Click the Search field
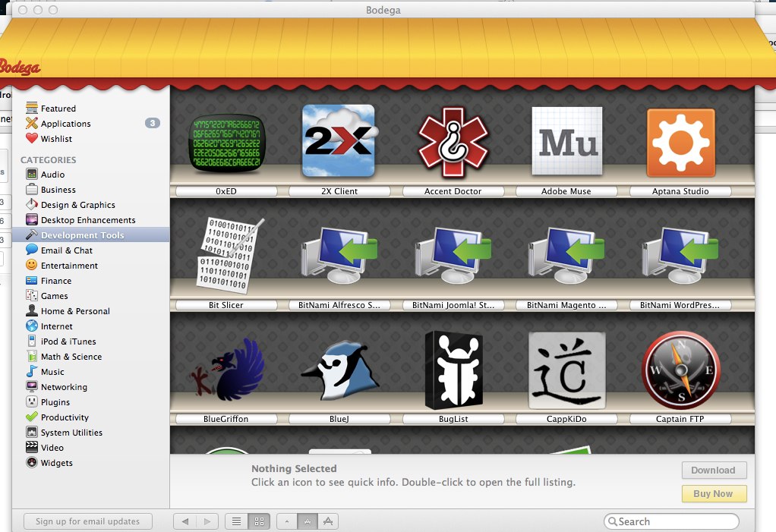 pyautogui.click(x=671, y=521)
